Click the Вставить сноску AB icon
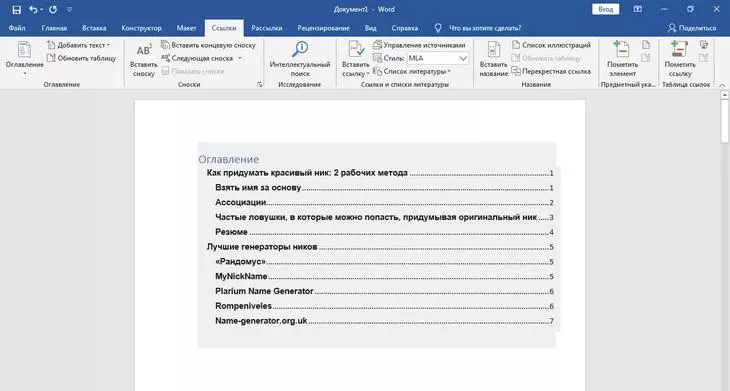730x391 pixels. click(143, 50)
